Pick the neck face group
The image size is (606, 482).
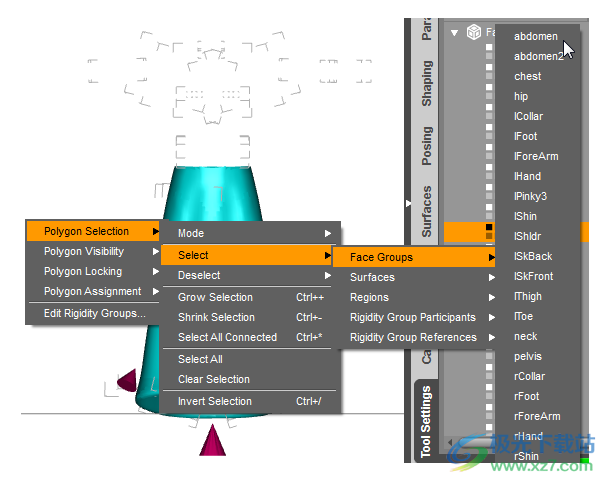[x=526, y=336]
